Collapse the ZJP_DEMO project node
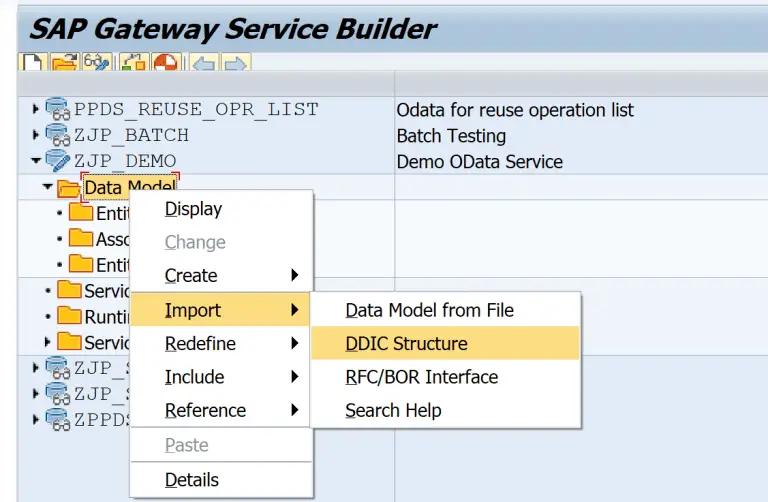The height and width of the screenshot is (502, 768). point(37,161)
